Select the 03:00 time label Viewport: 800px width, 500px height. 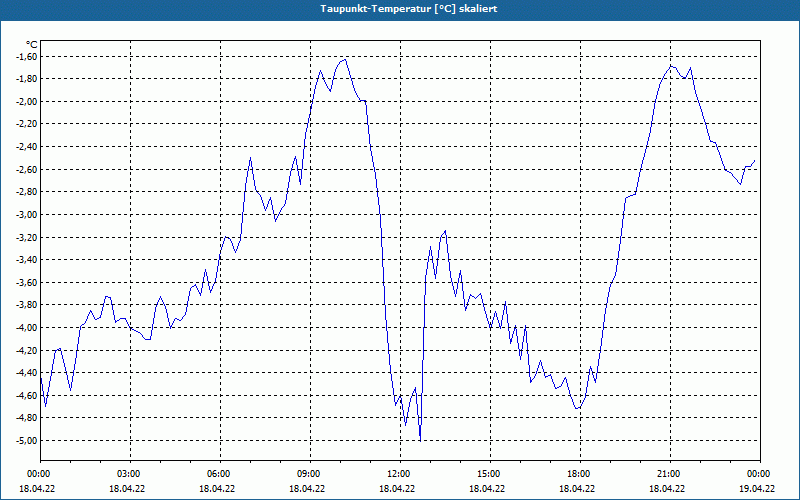[x=131, y=474]
